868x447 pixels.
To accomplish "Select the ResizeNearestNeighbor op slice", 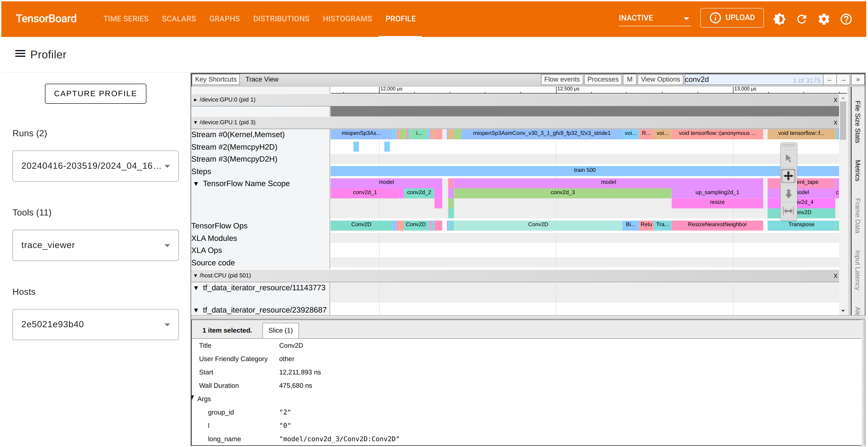I will (x=717, y=225).
